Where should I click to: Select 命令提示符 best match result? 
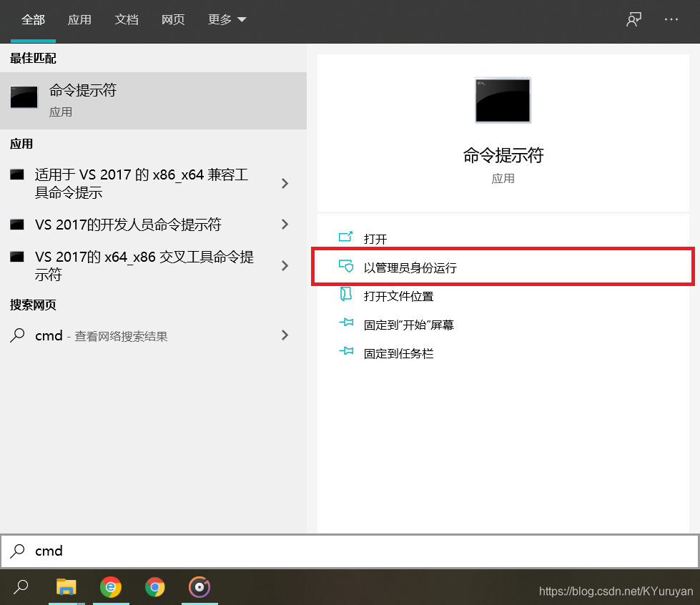(x=153, y=101)
